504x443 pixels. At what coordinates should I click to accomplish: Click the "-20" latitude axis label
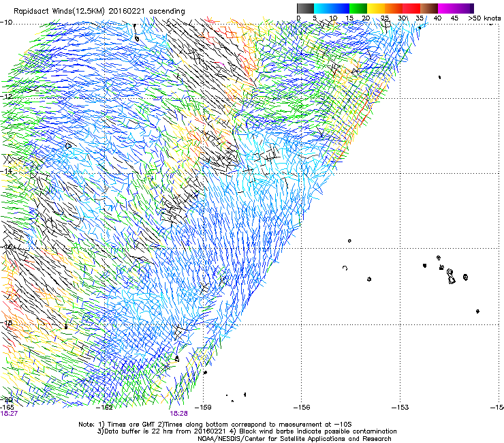coord(6,399)
